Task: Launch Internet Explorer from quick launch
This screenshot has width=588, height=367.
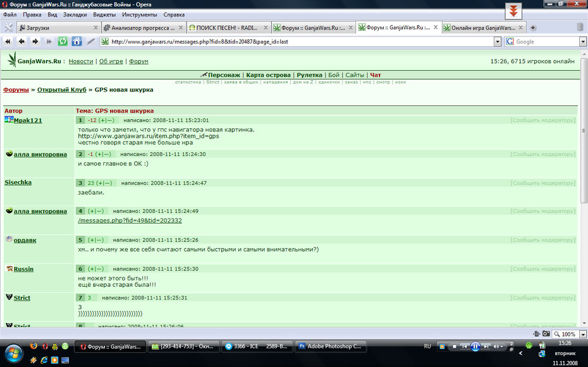Action: (x=44, y=360)
